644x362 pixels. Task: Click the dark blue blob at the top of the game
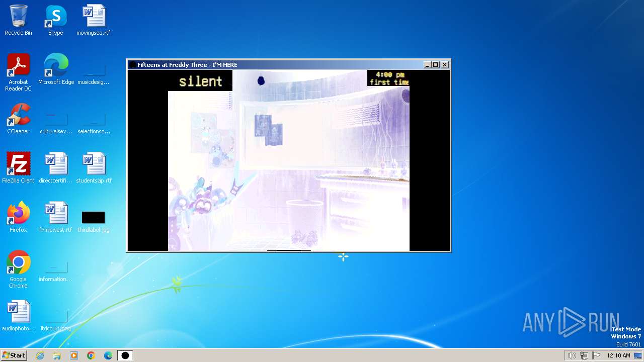(261, 80)
